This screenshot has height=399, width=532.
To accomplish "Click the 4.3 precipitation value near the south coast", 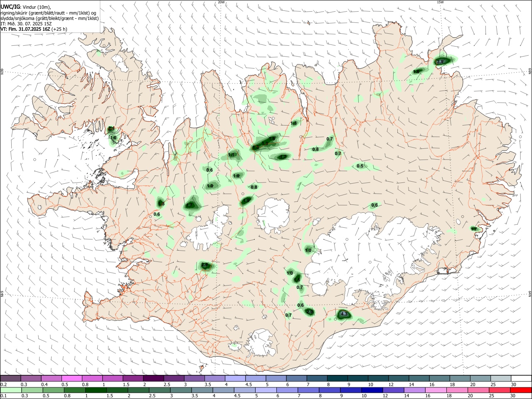I will click(x=344, y=315).
